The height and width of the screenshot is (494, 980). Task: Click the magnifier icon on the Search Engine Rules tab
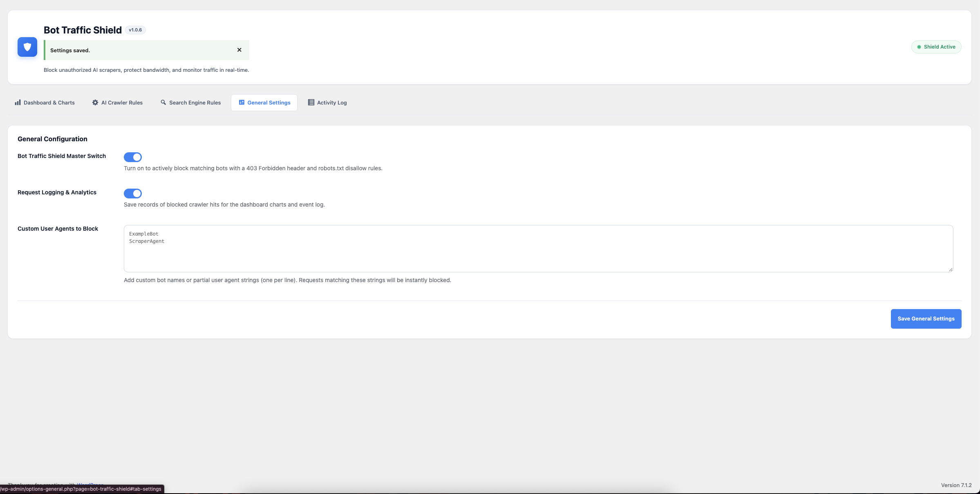163,102
